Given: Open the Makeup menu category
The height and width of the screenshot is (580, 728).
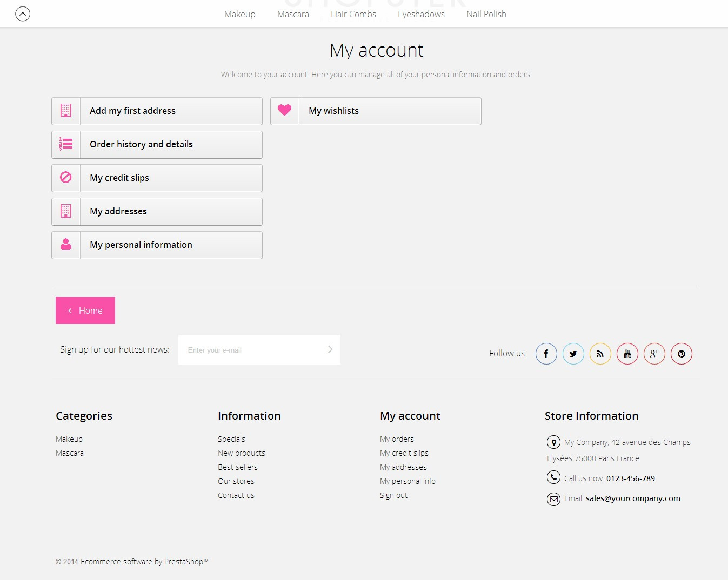Looking at the screenshot, I should pyautogui.click(x=239, y=14).
